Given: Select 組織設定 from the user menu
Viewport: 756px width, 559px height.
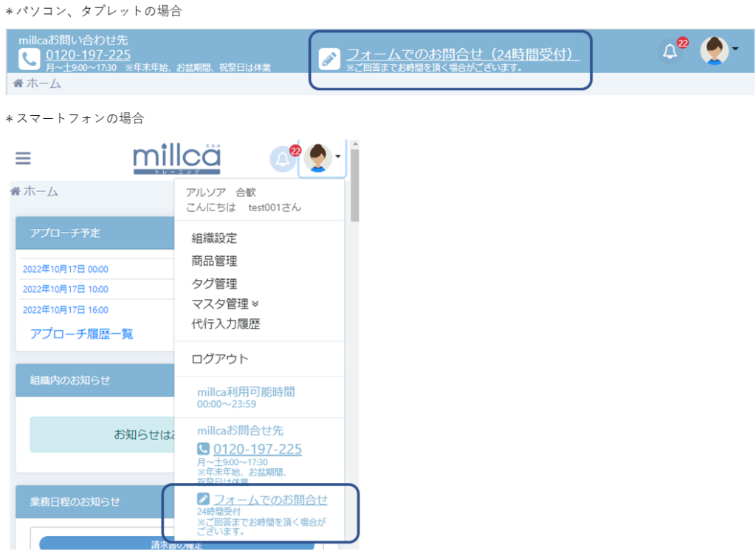Looking at the screenshot, I should [214, 239].
